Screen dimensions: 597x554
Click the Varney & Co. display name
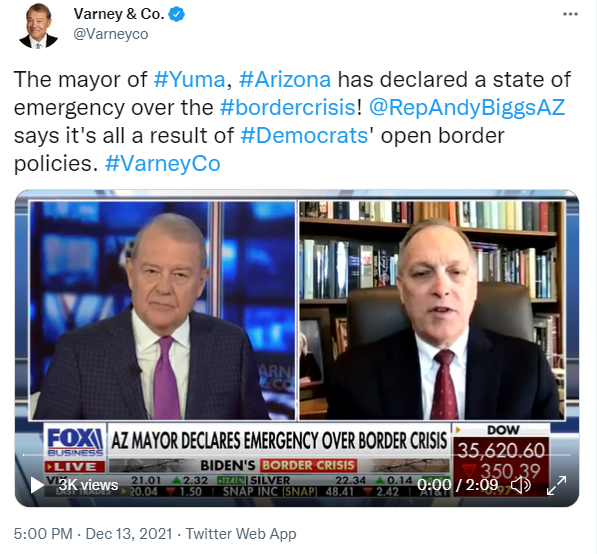[x=119, y=14]
